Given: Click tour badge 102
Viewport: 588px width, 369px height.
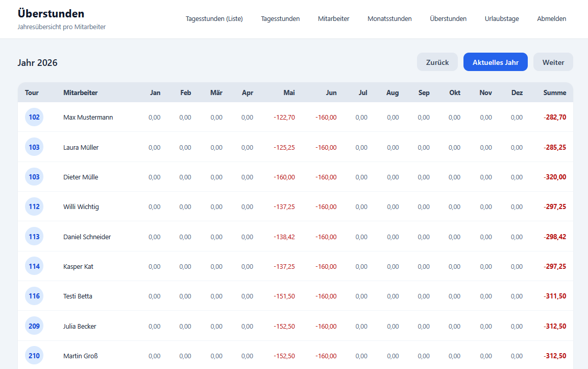Looking at the screenshot, I should (34, 117).
